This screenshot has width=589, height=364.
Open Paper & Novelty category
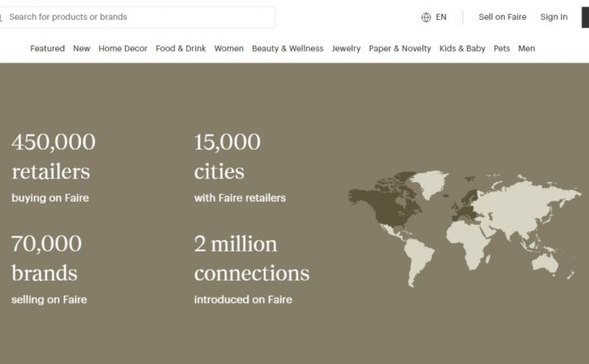tap(400, 49)
